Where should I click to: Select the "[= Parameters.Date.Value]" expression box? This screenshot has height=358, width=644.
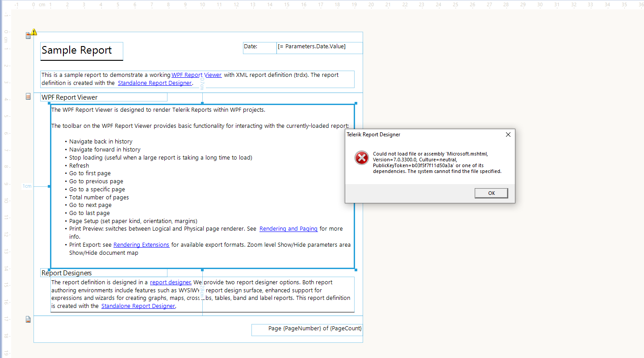click(320, 48)
